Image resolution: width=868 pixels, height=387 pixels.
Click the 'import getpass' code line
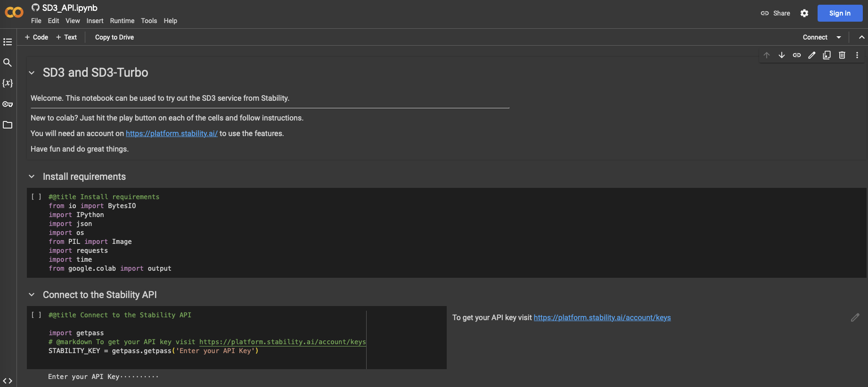[76, 333]
